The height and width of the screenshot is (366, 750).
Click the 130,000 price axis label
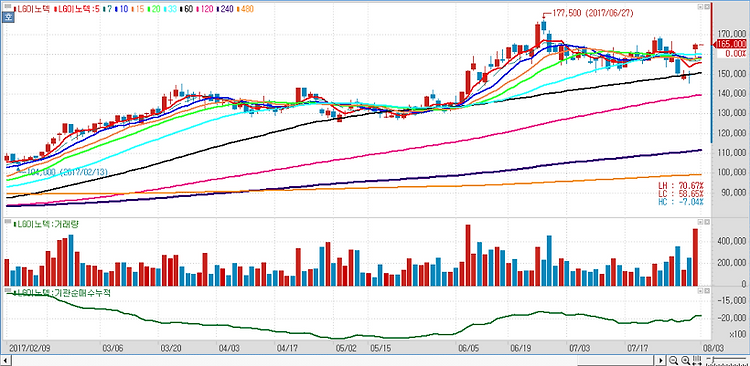click(733, 113)
